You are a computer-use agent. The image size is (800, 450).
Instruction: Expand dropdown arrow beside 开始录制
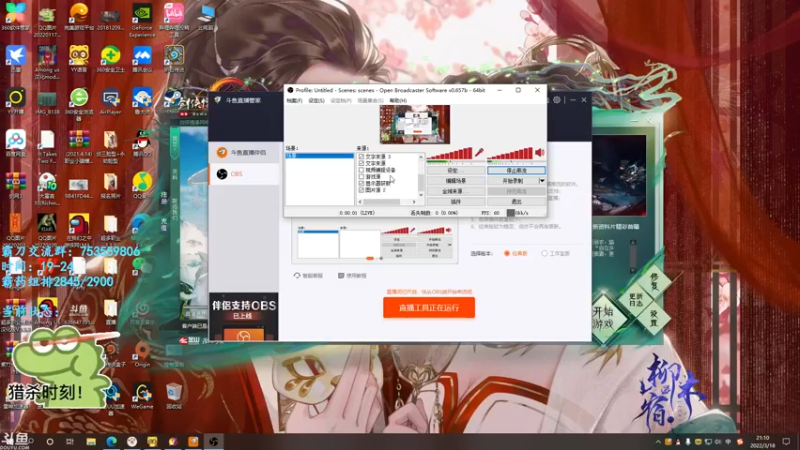542,181
